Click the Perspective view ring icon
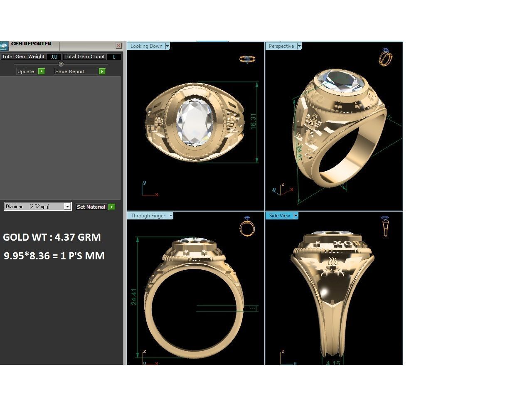The image size is (532, 399). pyautogui.click(x=385, y=57)
